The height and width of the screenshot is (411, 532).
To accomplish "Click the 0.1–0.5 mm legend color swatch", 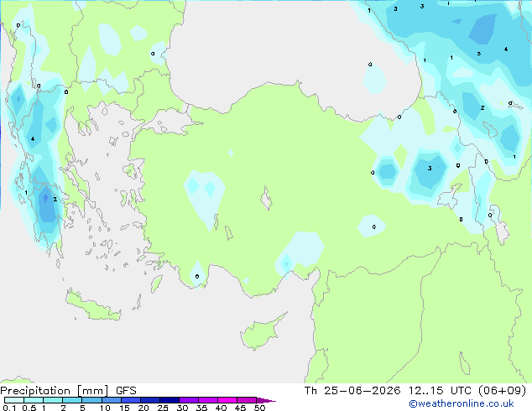I will coord(14,400).
